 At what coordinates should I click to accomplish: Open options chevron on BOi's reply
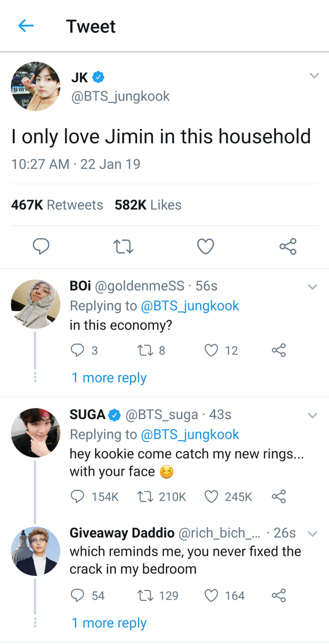pyautogui.click(x=312, y=287)
